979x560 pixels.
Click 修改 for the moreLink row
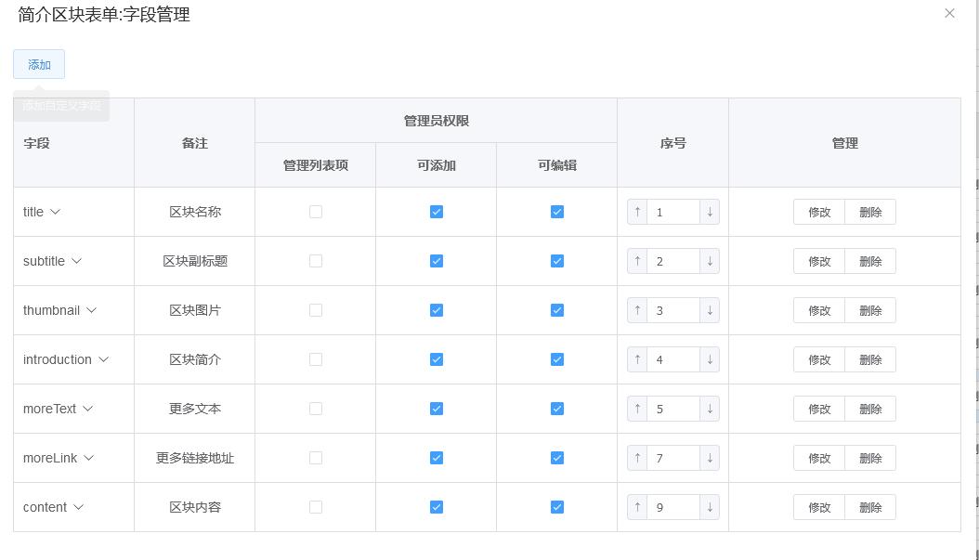[x=818, y=458]
